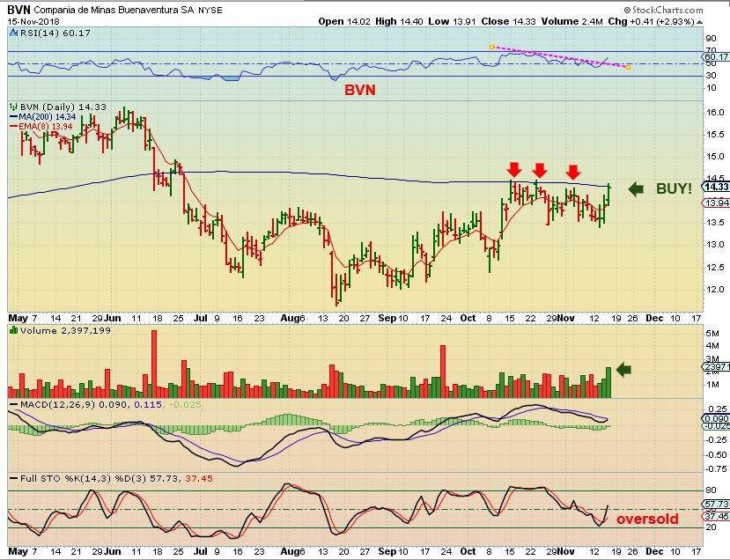Click the 14.33 price tag on axis
Image resolution: width=730 pixels, height=560 pixels.
coord(716,187)
